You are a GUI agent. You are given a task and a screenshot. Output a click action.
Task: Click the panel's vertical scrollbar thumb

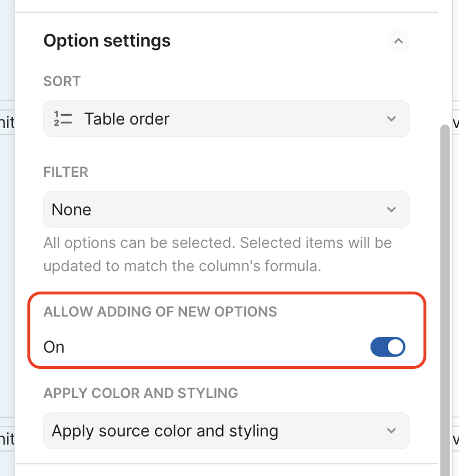point(444,291)
